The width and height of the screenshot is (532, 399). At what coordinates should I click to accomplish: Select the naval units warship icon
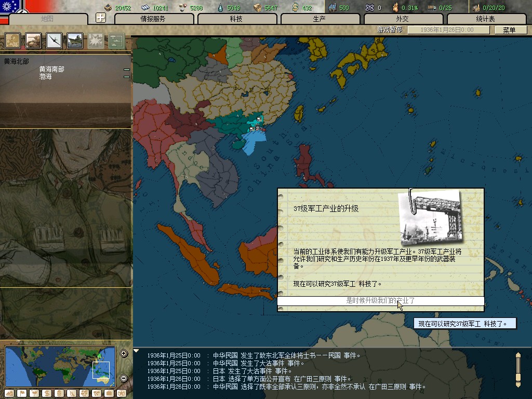tap(75, 41)
